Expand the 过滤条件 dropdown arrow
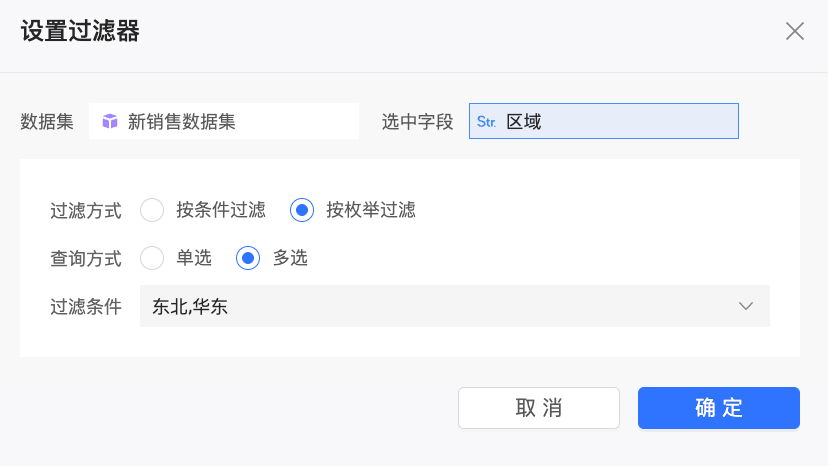The width and height of the screenshot is (828, 466). coord(746,306)
